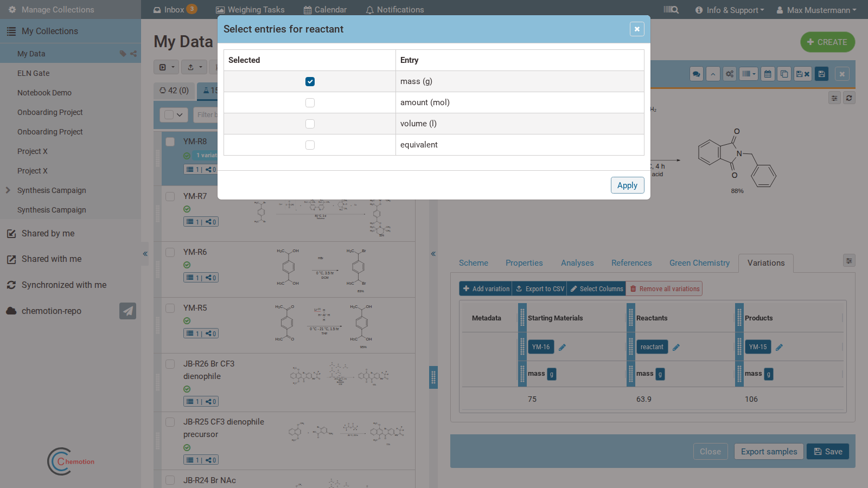Save the reaction with the Save button
868x488 pixels.
(x=828, y=452)
